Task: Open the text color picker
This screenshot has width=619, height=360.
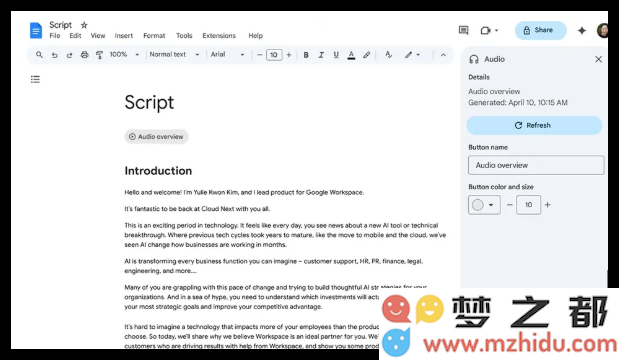Action: click(351, 55)
